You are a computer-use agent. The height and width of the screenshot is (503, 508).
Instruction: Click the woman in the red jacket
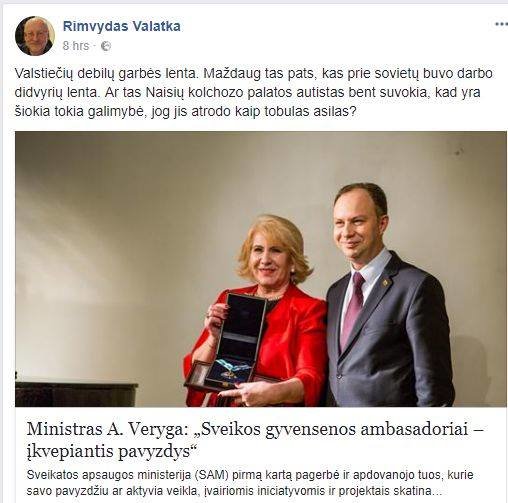[x=255, y=311]
